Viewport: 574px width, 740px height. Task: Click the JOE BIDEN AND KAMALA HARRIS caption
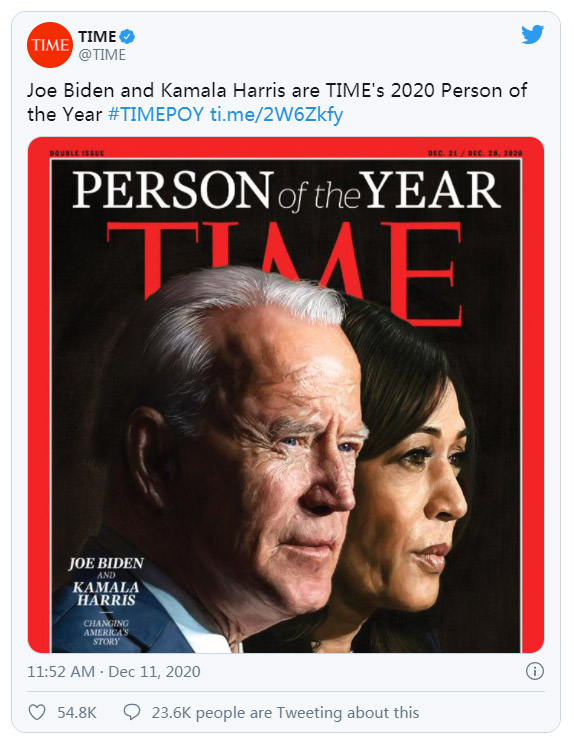[x=106, y=581]
